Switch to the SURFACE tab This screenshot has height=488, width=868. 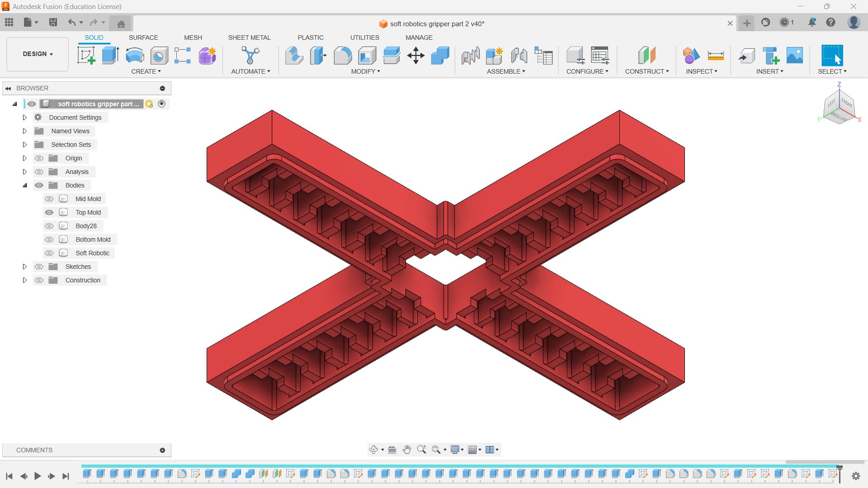coord(143,38)
